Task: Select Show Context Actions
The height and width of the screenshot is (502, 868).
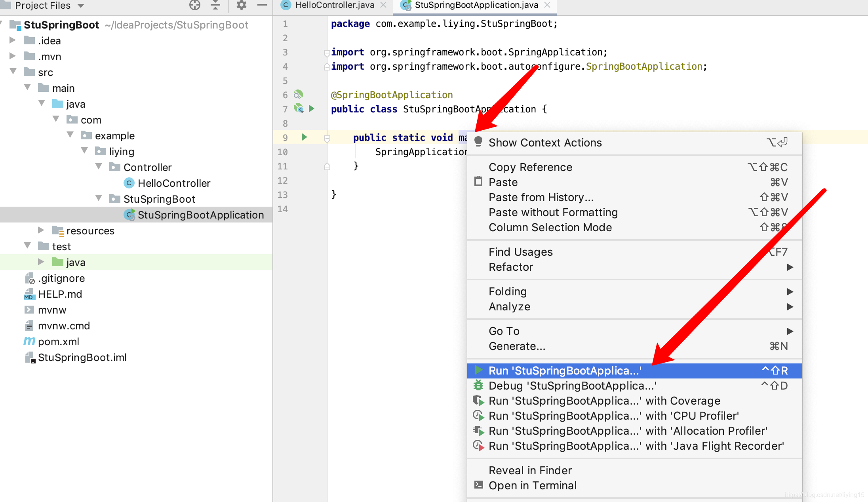Action: 634,143
